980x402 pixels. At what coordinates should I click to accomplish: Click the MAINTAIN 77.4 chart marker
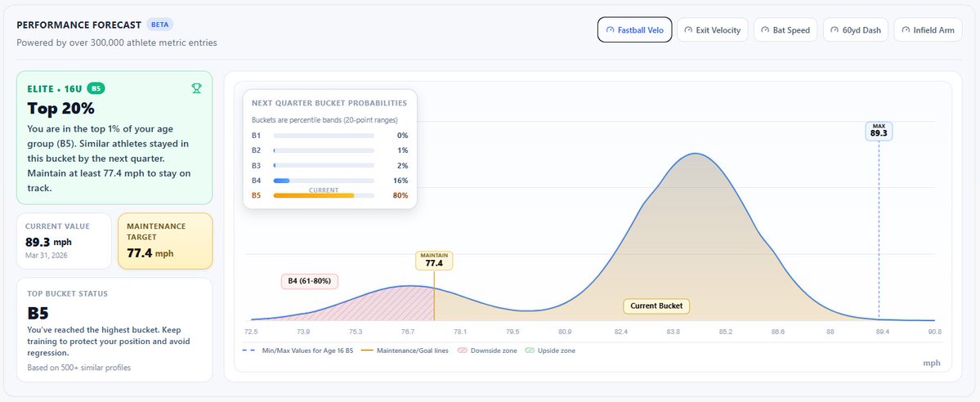coord(434,261)
